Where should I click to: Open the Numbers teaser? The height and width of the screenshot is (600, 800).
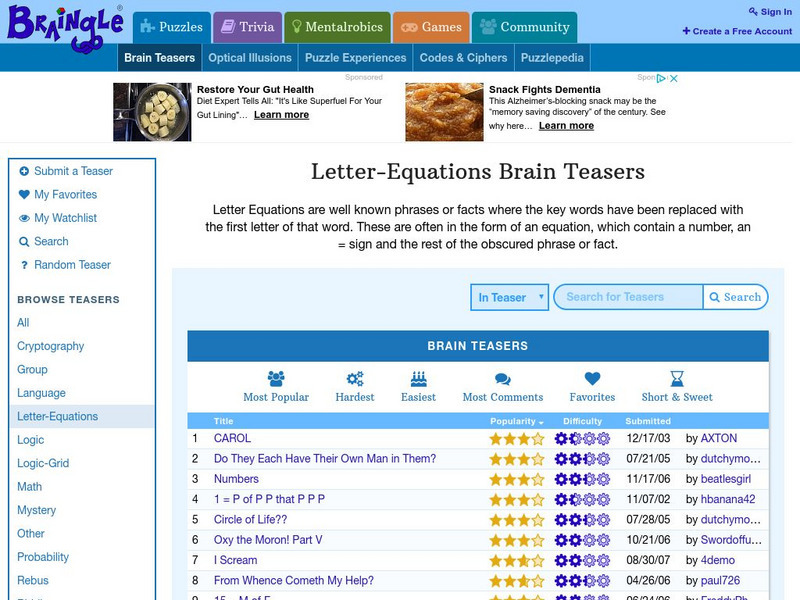[236, 479]
